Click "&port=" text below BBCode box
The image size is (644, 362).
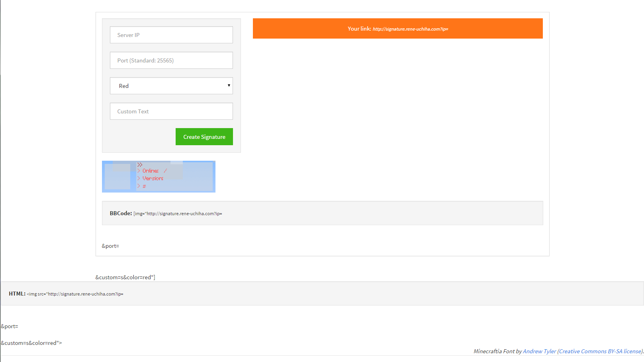tap(110, 246)
